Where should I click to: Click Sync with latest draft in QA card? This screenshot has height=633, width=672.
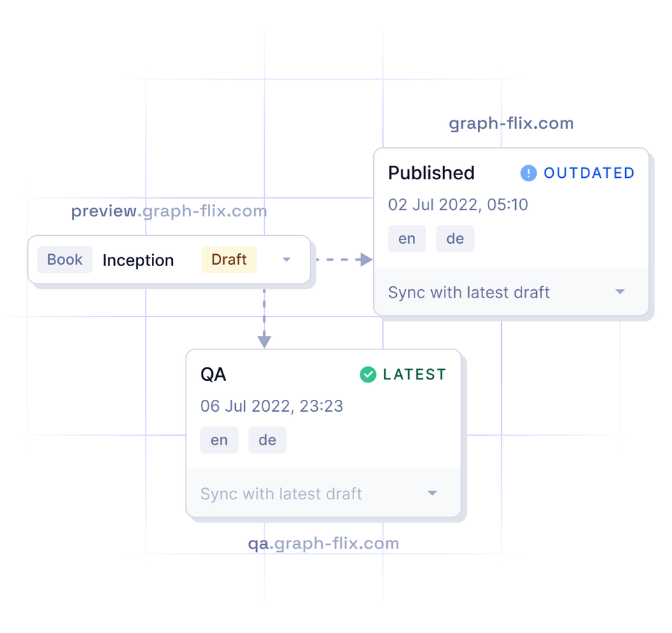[x=281, y=494]
